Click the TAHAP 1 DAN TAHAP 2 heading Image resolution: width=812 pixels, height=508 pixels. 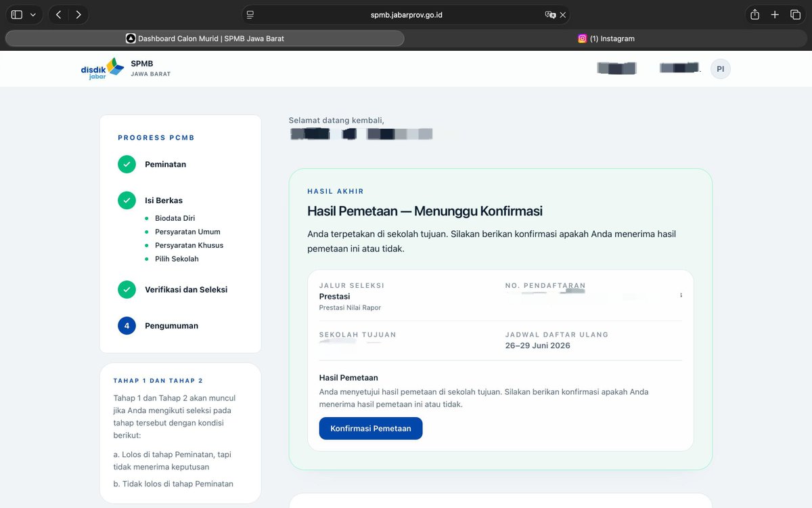pos(158,381)
